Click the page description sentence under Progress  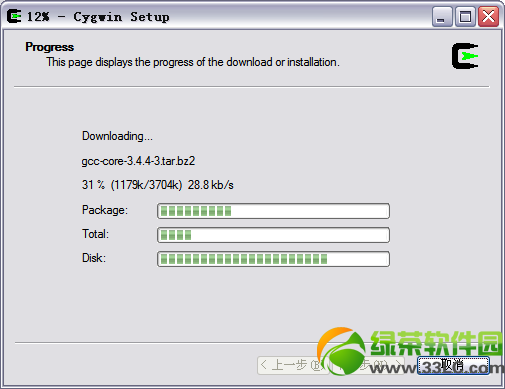pyautogui.click(x=193, y=62)
